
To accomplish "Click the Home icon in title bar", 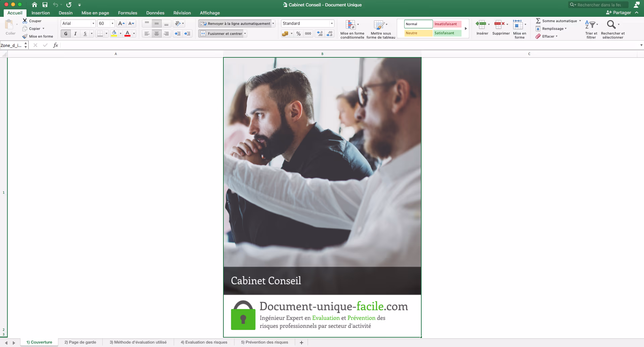I will tap(35, 5).
